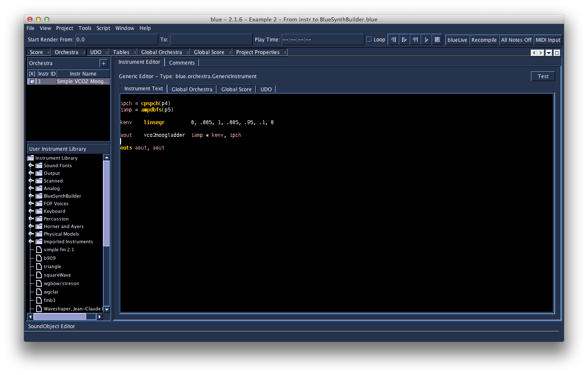Stop playback with the stop button

[x=437, y=40]
